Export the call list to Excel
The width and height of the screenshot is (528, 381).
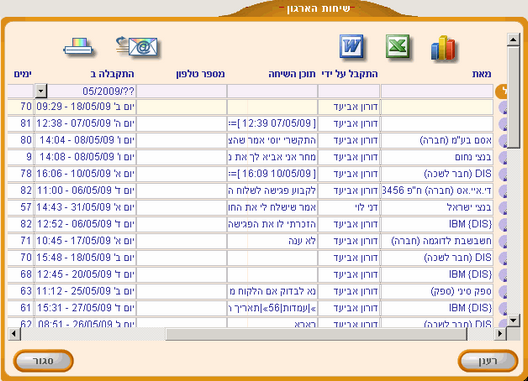[398, 46]
